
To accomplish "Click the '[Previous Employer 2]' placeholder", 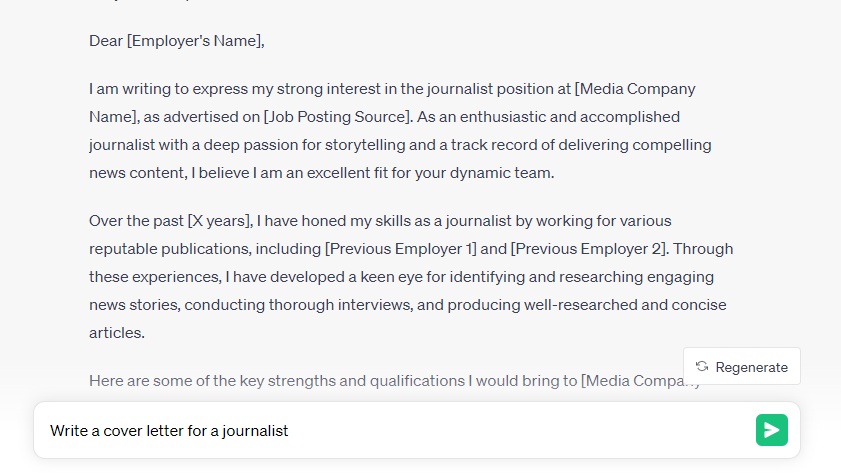I will [588, 249].
